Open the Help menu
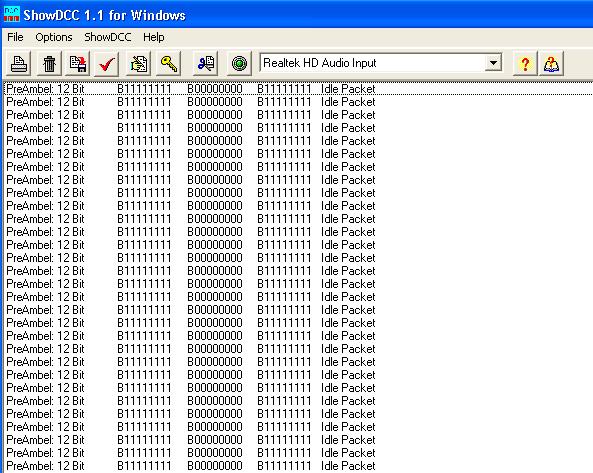This screenshot has width=593, height=473. point(154,37)
